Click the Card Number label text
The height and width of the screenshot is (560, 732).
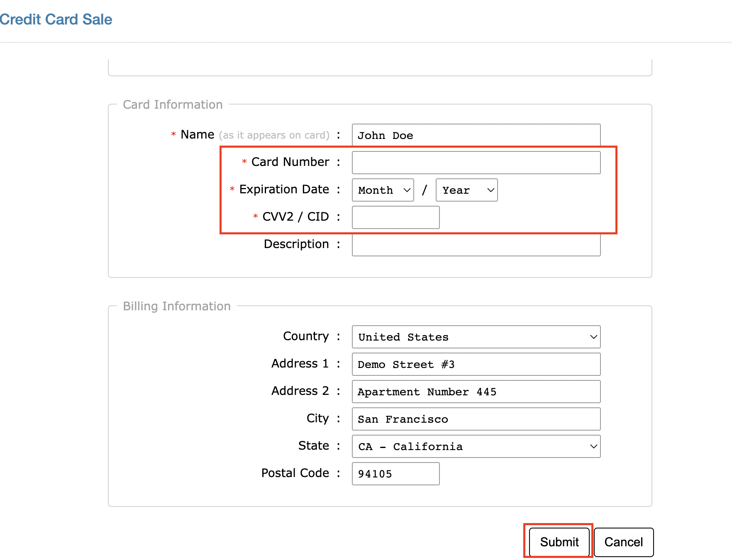[x=290, y=162]
